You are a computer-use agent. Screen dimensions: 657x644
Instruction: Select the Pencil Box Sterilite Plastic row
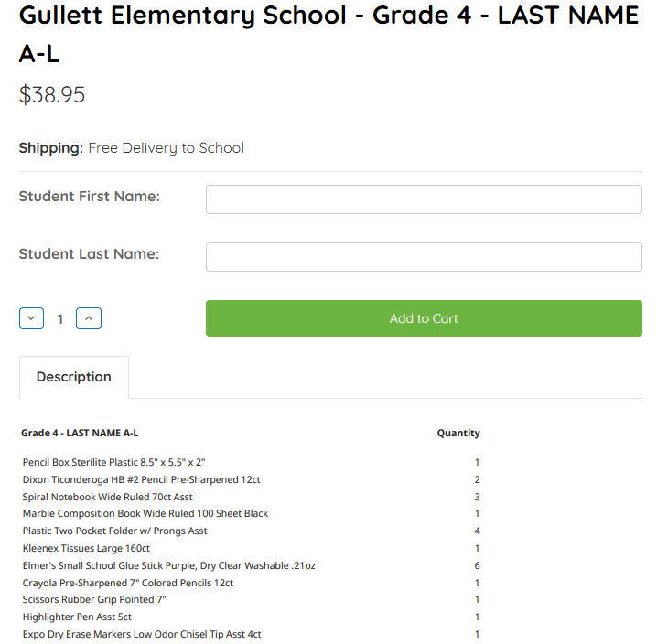point(251,462)
